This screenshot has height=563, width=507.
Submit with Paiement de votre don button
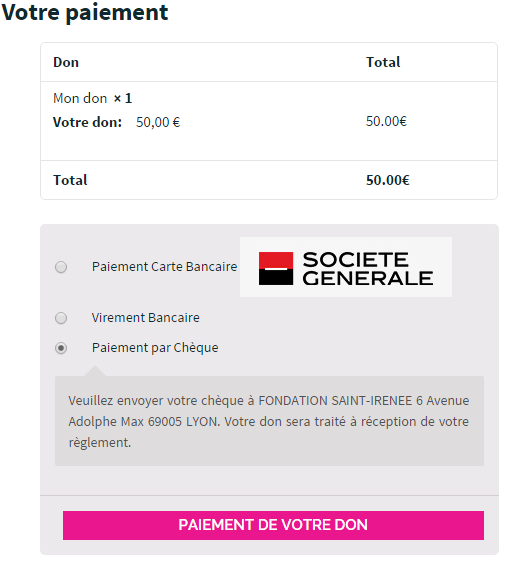click(273, 525)
